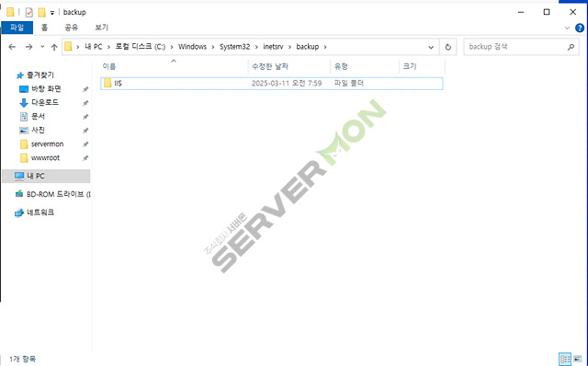Image resolution: width=588 pixels, height=366 pixels.
Task: Click the 내 PC breadcrumb
Action: (x=94, y=47)
